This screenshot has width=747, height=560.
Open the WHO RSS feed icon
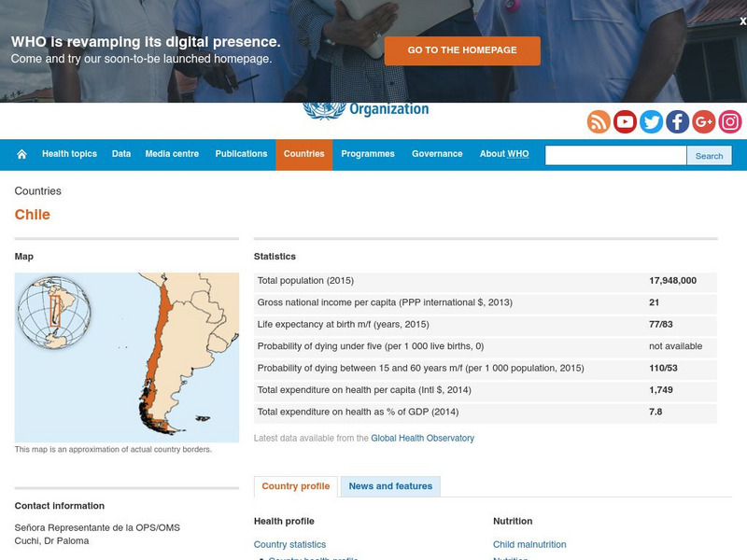tap(599, 122)
